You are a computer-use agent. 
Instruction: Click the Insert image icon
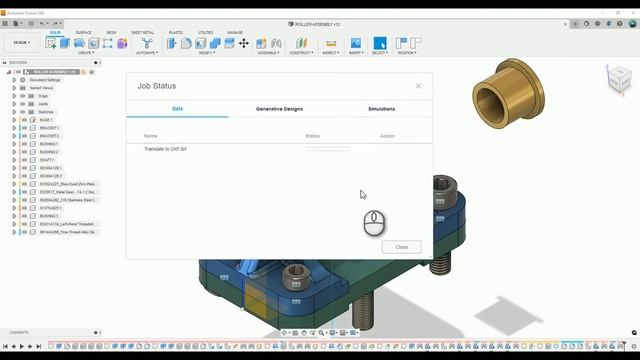coord(356,43)
